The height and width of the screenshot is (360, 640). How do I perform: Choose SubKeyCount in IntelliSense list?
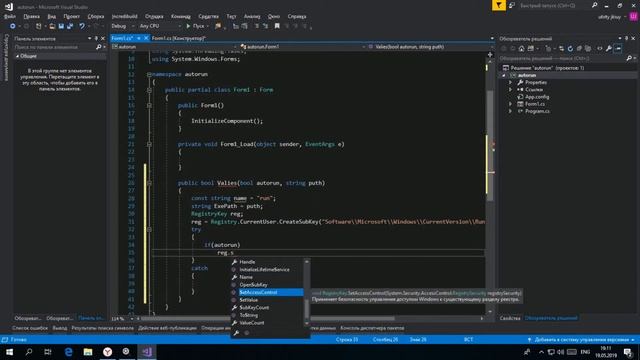[x=267, y=307]
